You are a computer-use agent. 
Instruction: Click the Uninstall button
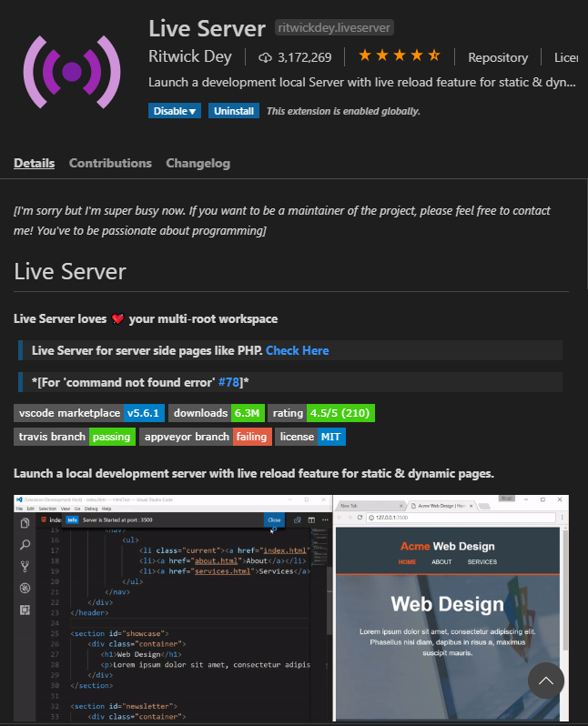(234, 111)
